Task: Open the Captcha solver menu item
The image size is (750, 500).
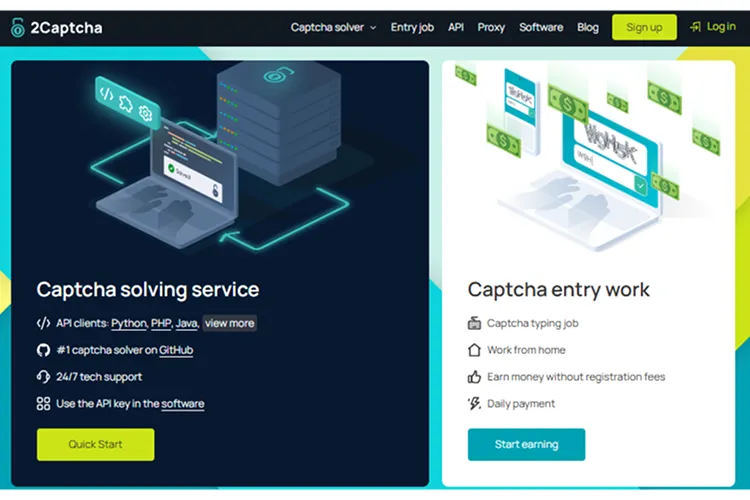Action: coord(327,27)
